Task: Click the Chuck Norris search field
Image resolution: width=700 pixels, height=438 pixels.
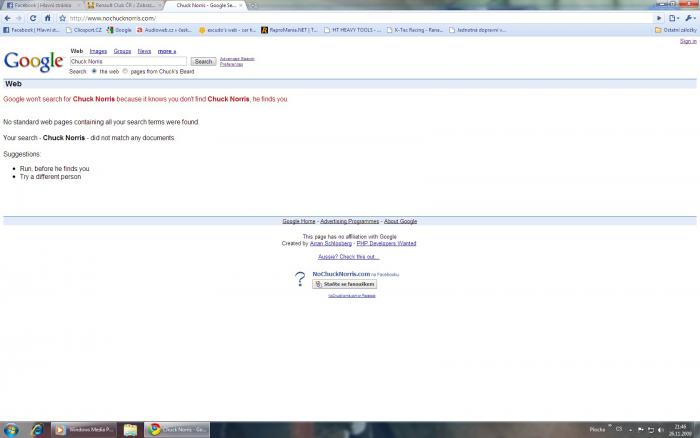Action: click(x=127, y=61)
